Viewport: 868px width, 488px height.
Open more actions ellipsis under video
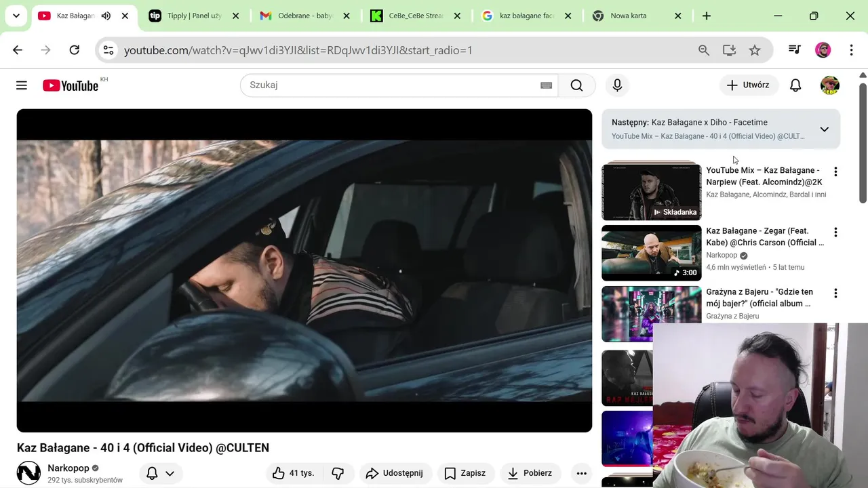coord(582,473)
